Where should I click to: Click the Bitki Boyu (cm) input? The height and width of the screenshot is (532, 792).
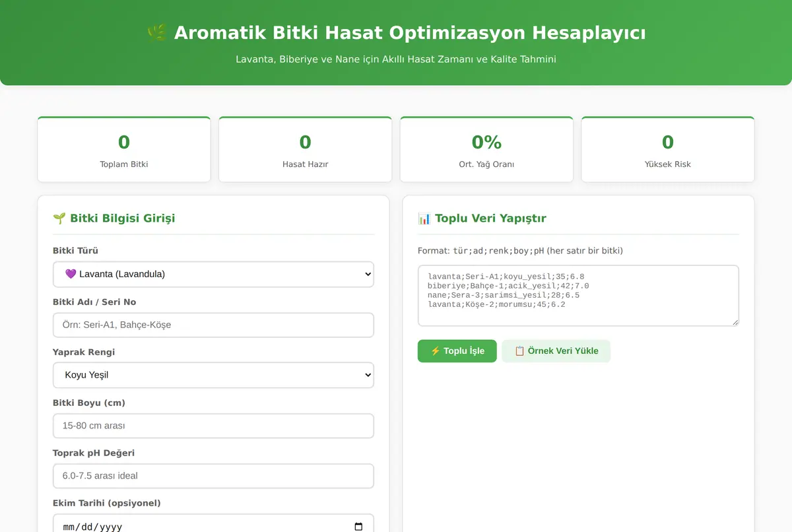click(213, 426)
